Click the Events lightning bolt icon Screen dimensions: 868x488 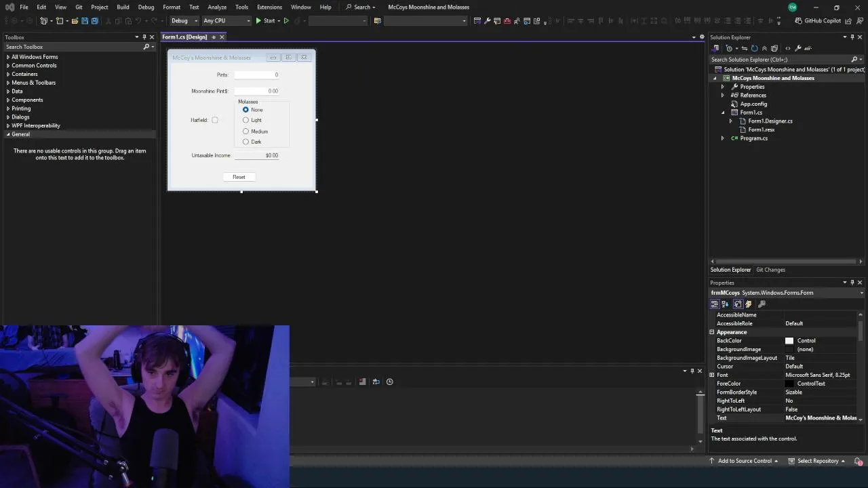749,304
